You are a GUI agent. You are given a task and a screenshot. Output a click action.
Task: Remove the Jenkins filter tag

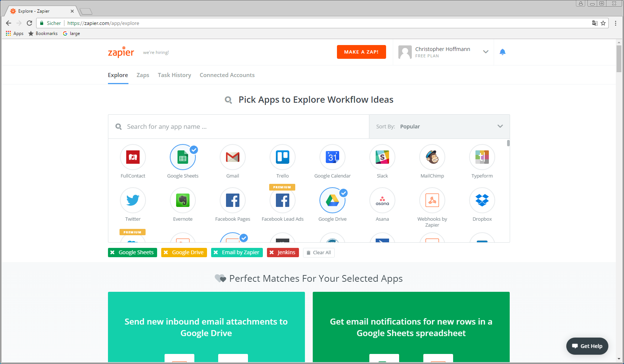[272, 253]
